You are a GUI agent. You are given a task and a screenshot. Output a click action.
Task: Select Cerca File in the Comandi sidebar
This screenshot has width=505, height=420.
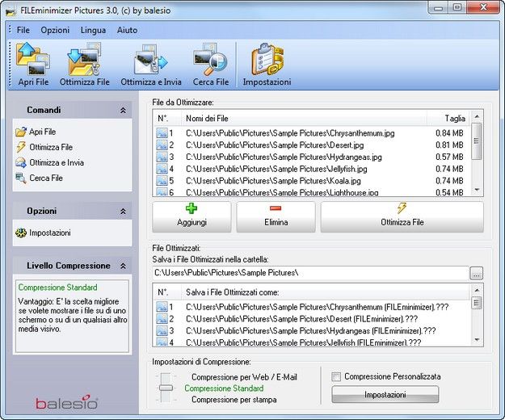click(45, 178)
